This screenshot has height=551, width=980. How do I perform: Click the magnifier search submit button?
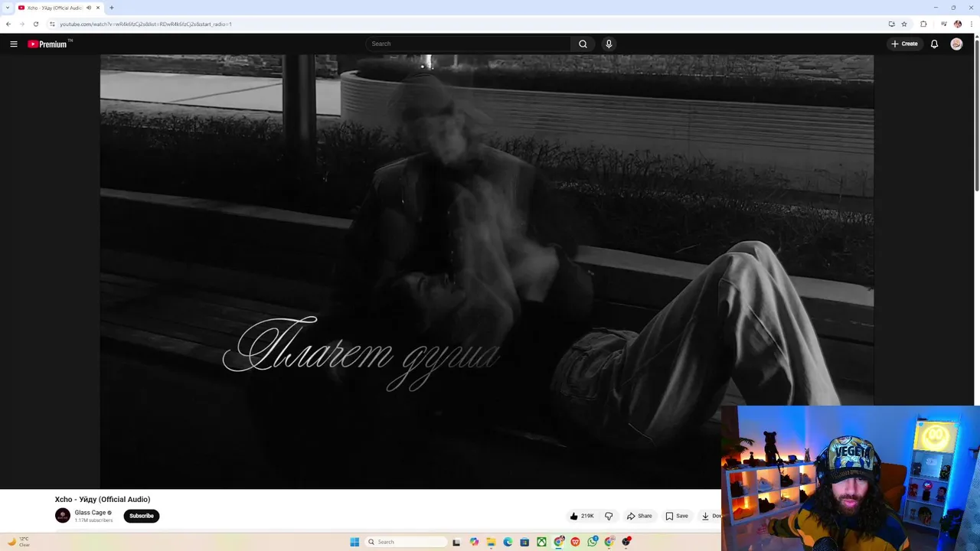click(583, 44)
